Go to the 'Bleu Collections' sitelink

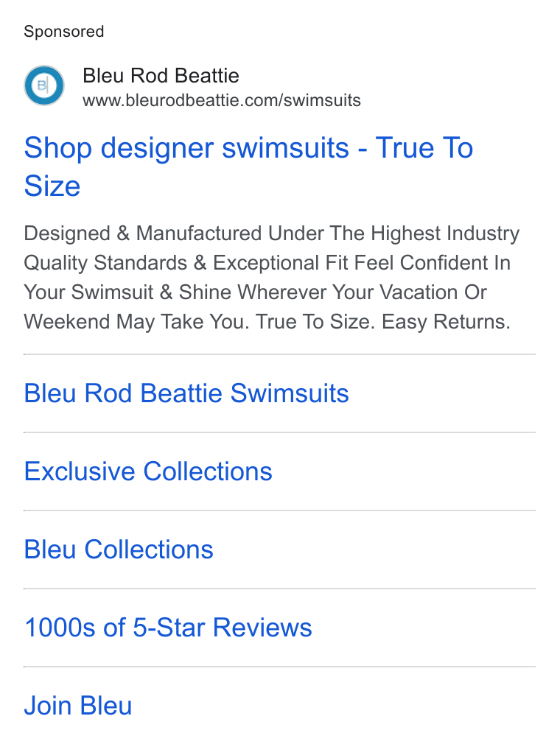click(x=119, y=550)
